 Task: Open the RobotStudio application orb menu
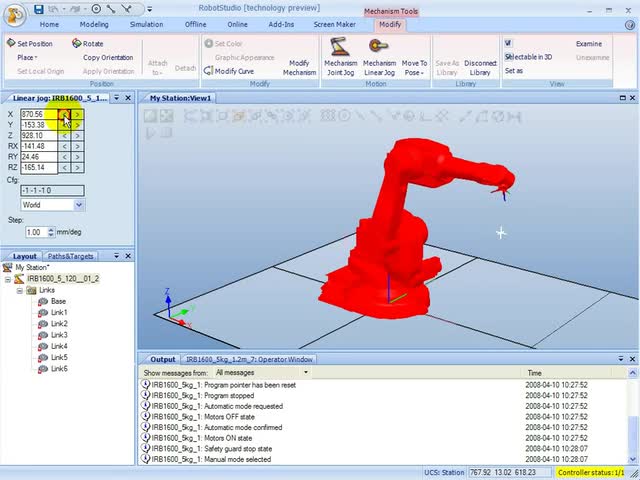[15, 15]
